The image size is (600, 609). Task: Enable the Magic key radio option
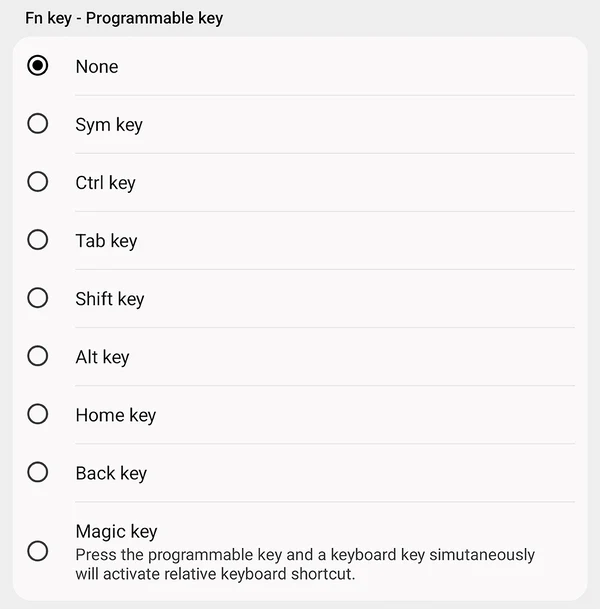click(x=38, y=551)
